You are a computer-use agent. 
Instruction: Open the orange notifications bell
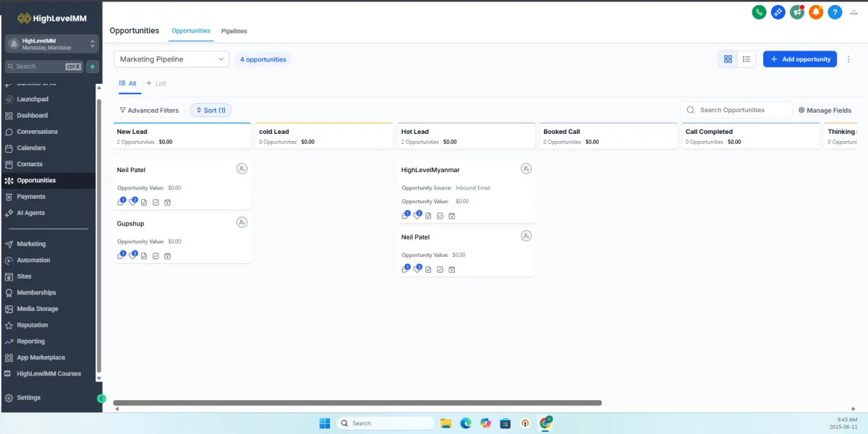click(x=816, y=12)
